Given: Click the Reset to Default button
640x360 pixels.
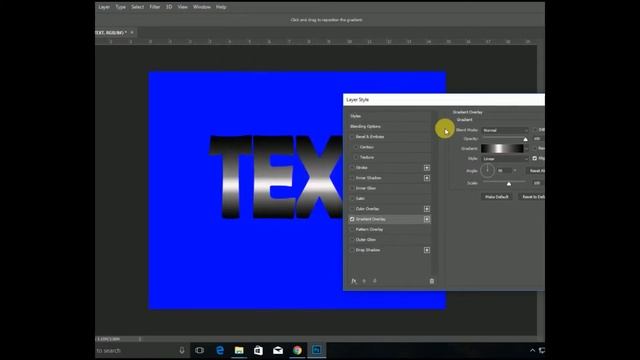Looking at the screenshot, I should pos(532,197).
